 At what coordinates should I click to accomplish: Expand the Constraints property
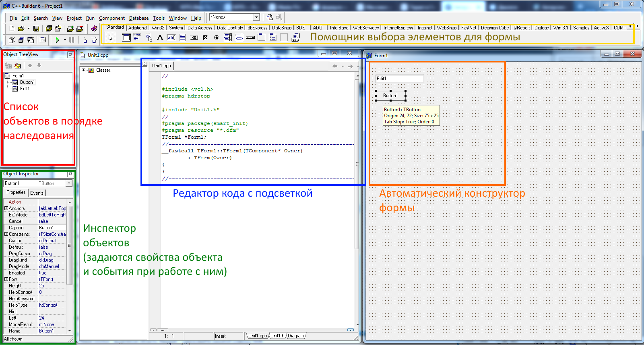point(6,234)
